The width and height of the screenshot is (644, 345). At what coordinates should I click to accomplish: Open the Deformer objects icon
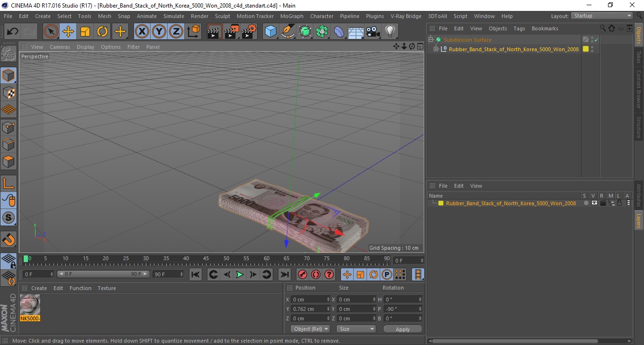[x=339, y=32]
